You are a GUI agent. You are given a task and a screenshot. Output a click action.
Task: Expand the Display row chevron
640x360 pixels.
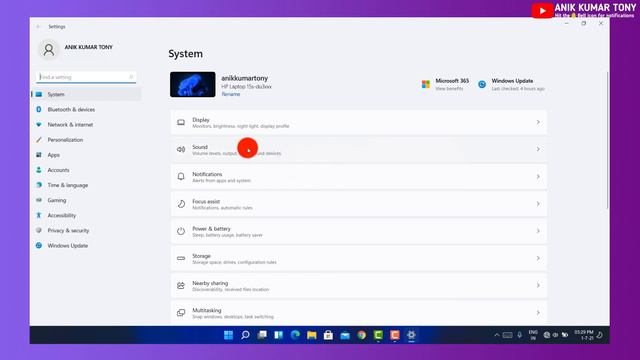point(538,122)
